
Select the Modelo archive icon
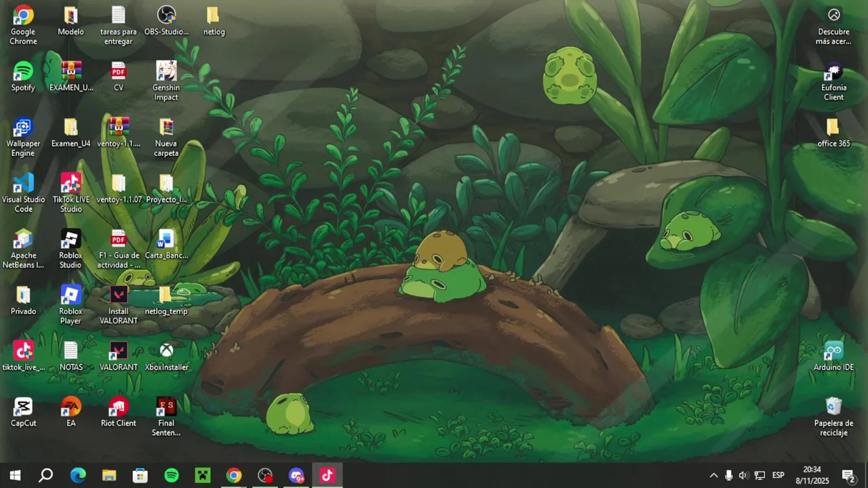pyautogui.click(x=71, y=20)
